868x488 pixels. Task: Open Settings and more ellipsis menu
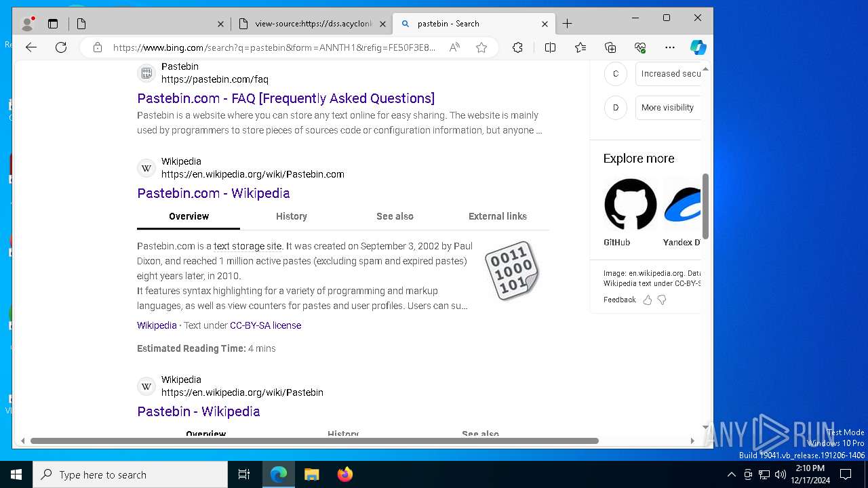click(670, 47)
